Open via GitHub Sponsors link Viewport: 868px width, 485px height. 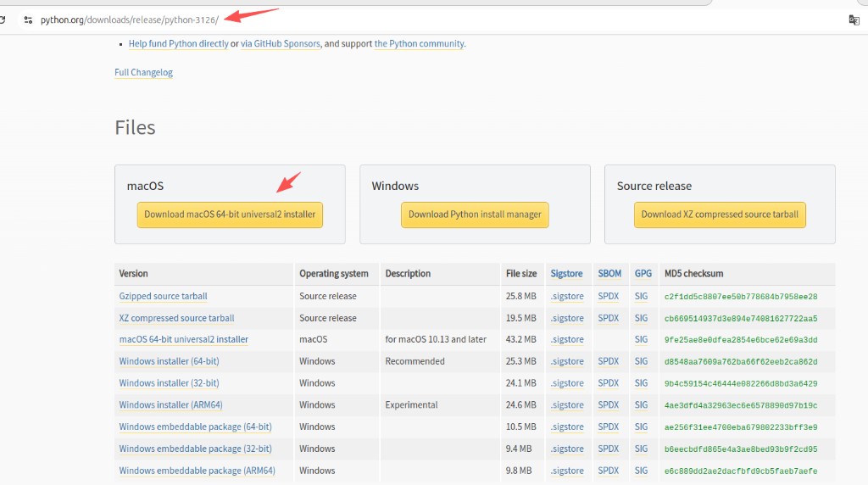point(280,44)
